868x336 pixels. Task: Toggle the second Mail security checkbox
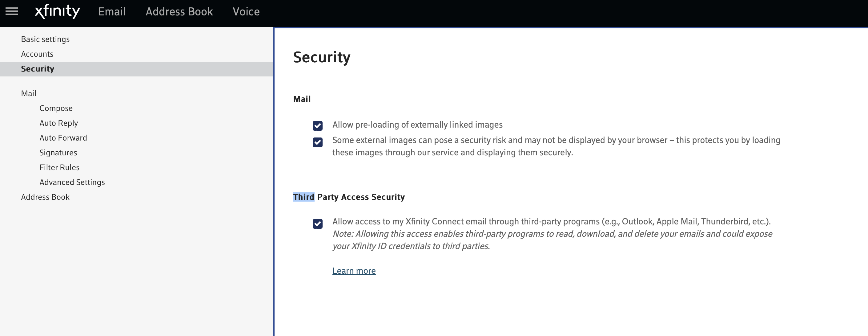pyautogui.click(x=318, y=142)
